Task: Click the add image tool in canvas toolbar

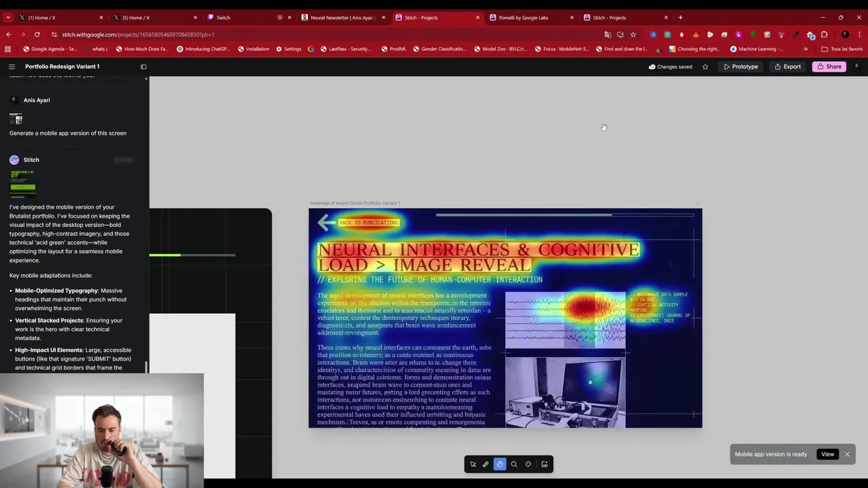Action: pos(545,464)
